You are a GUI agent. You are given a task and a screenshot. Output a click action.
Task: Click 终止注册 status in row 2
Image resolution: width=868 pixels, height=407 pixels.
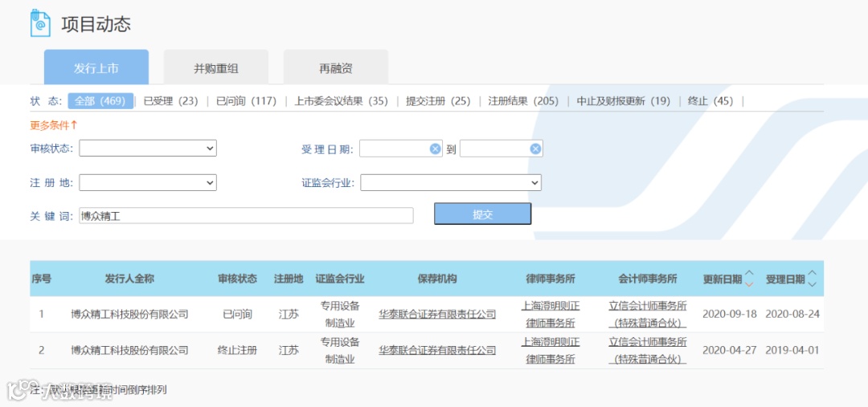point(237,350)
